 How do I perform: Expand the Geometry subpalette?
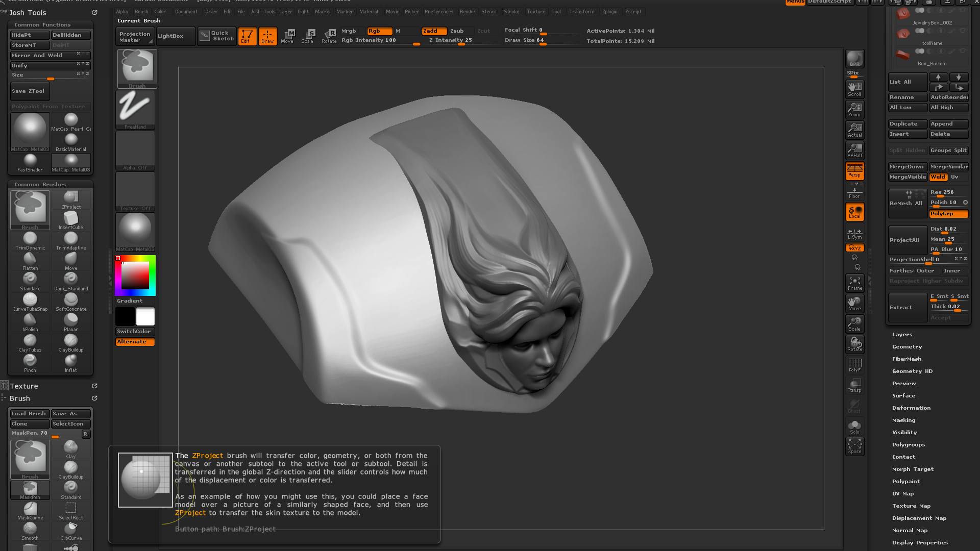pos(906,347)
